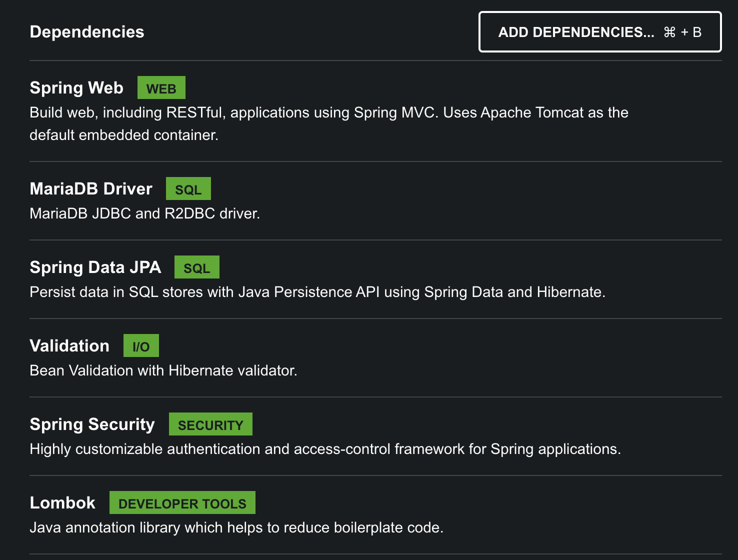The height and width of the screenshot is (560, 738).
Task: Click the I/O tag beside Validation
Action: [141, 346]
